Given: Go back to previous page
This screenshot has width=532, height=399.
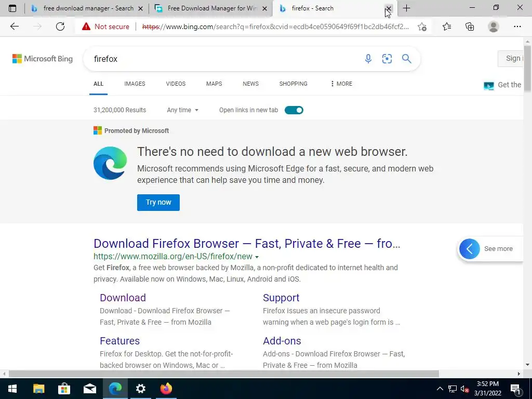Looking at the screenshot, I should coord(14,26).
